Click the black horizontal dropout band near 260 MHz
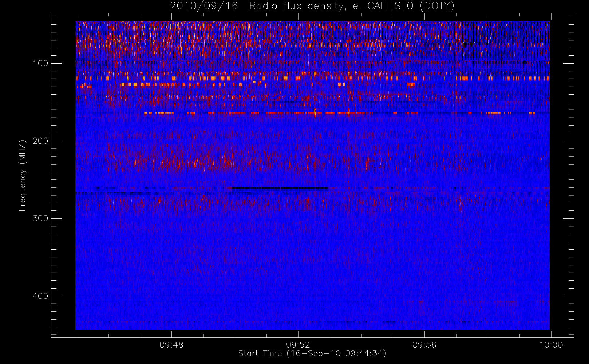 coord(280,188)
